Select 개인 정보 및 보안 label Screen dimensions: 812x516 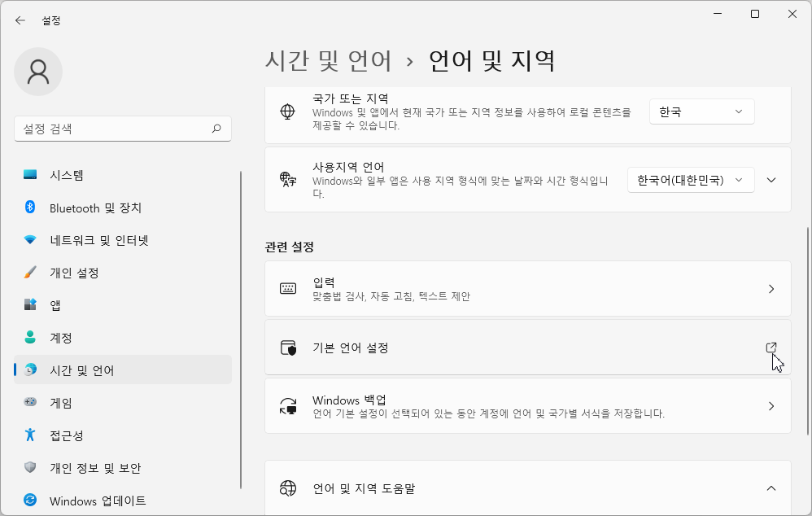(95, 468)
